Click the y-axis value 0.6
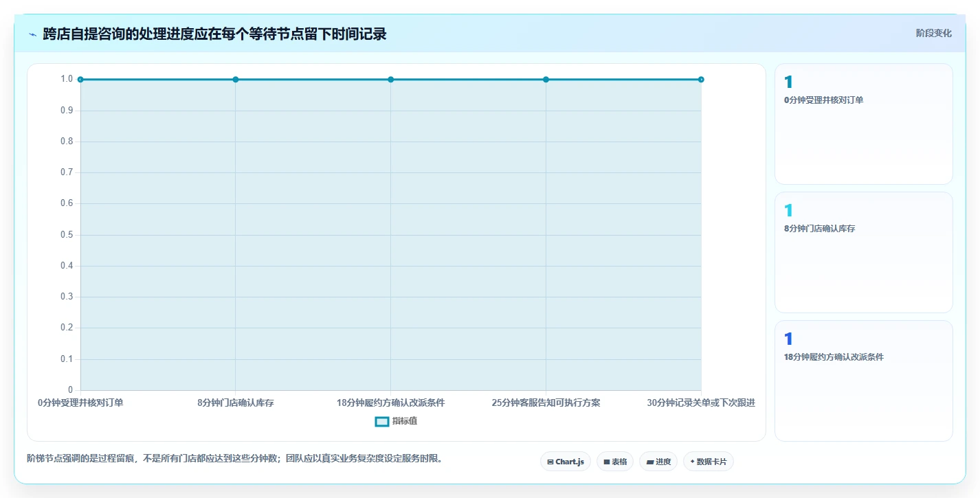 (67, 203)
